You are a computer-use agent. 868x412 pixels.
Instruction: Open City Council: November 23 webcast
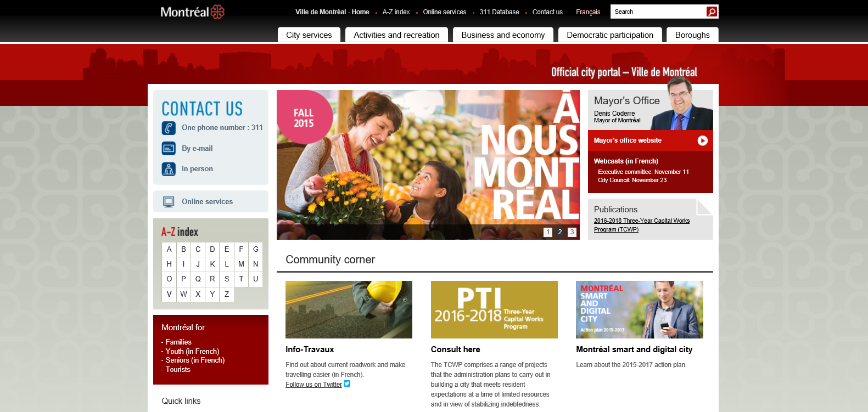(x=632, y=180)
